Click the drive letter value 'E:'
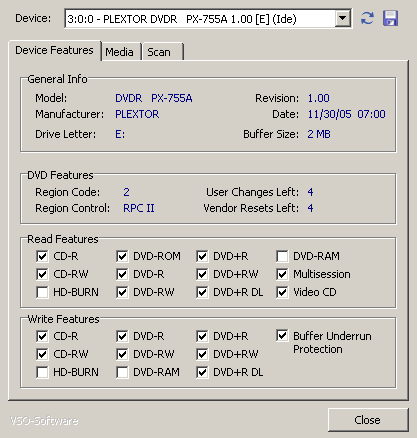This screenshot has width=417, height=438. pyautogui.click(x=120, y=134)
